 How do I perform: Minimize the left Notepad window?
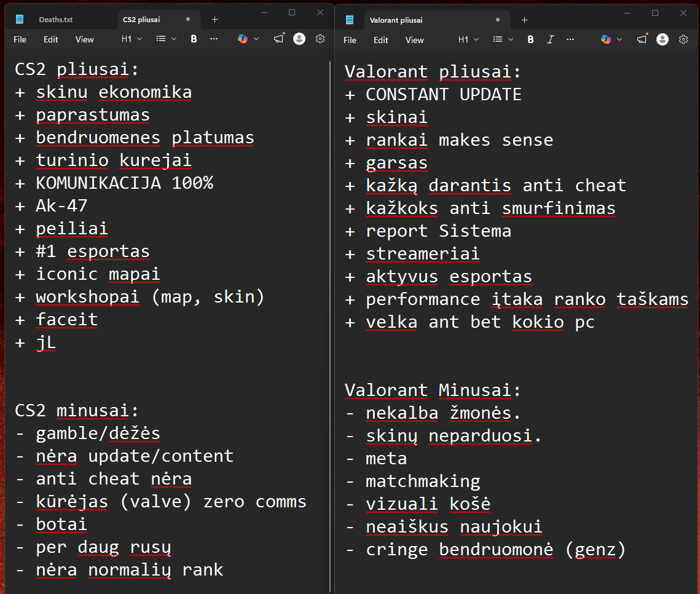coord(264,12)
